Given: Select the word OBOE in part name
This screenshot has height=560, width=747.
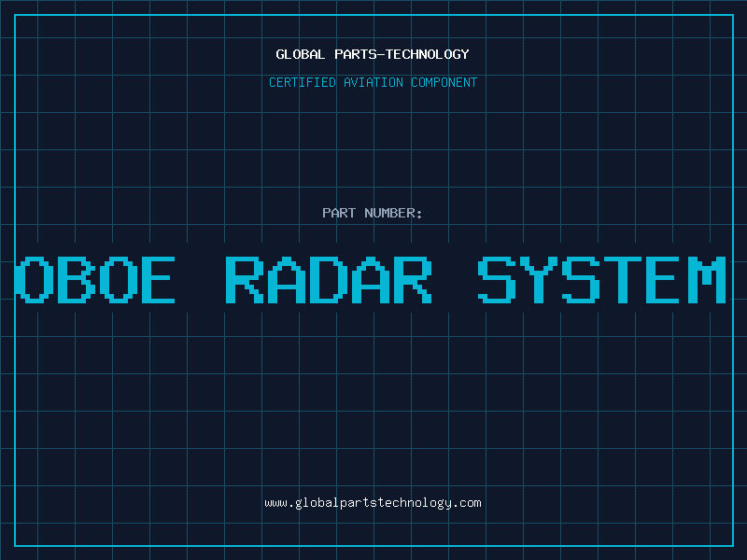Looking at the screenshot, I should coord(96,280).
